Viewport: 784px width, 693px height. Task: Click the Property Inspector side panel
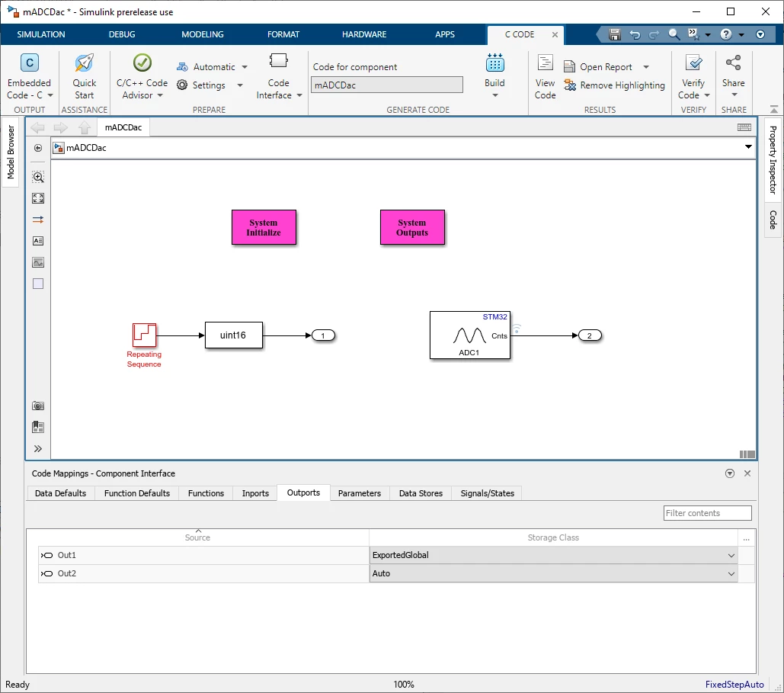[x=773, y=159]
